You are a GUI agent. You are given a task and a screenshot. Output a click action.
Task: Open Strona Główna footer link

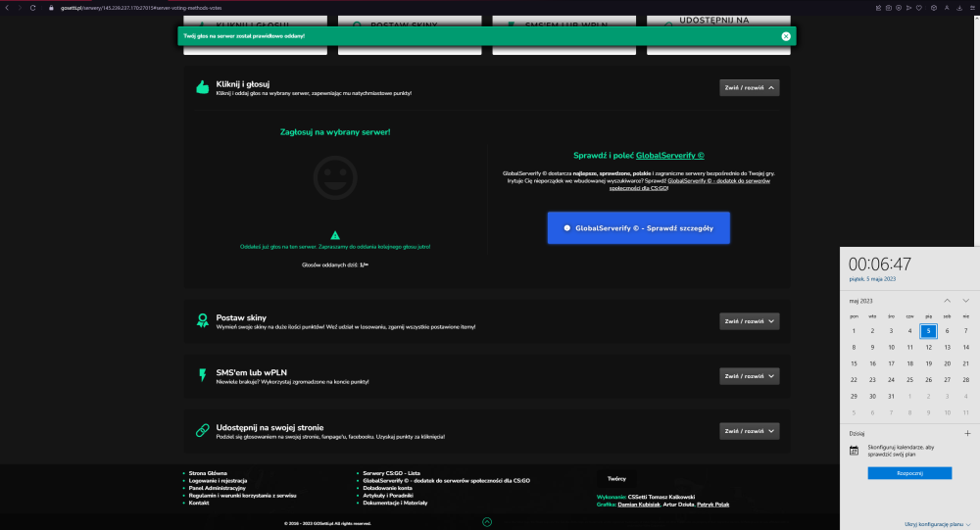click(208, 473)
